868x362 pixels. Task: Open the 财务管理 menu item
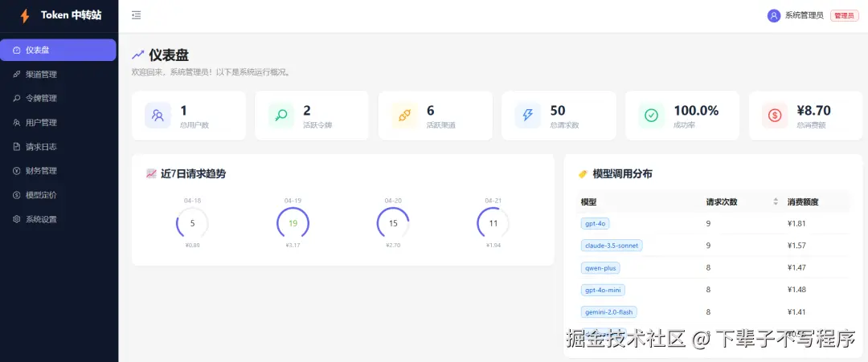pos(58,171)
